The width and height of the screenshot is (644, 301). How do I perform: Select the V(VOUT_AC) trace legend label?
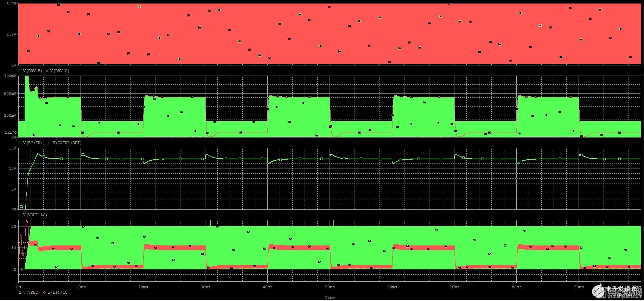point(35,215)
